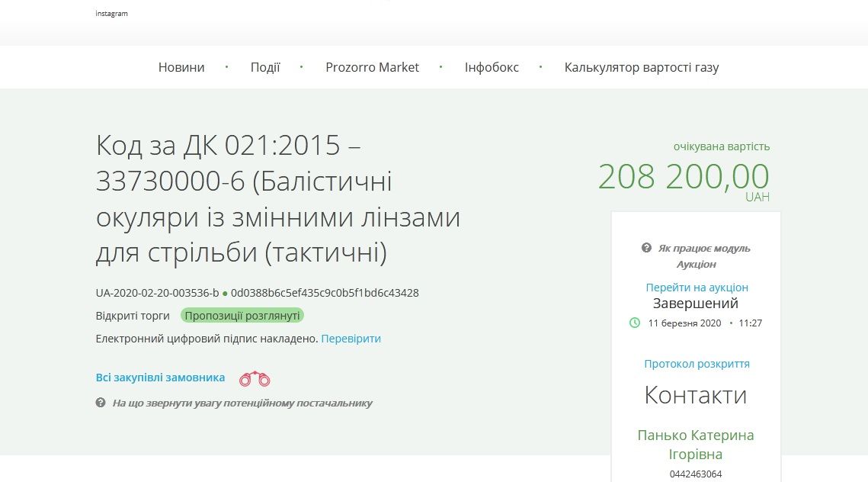
Task: Click the auction time 11:27
Action: click(x=751, y=323)
